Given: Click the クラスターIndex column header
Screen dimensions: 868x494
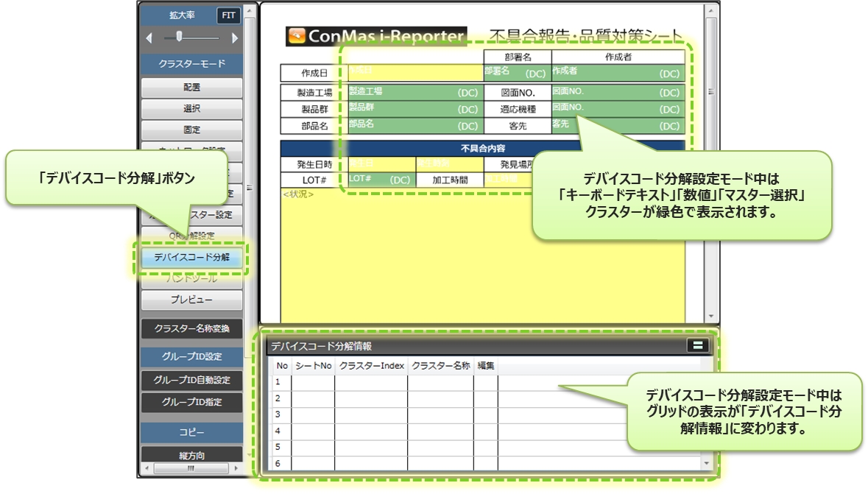Looking at the screenshot, I should pos(371,365).
